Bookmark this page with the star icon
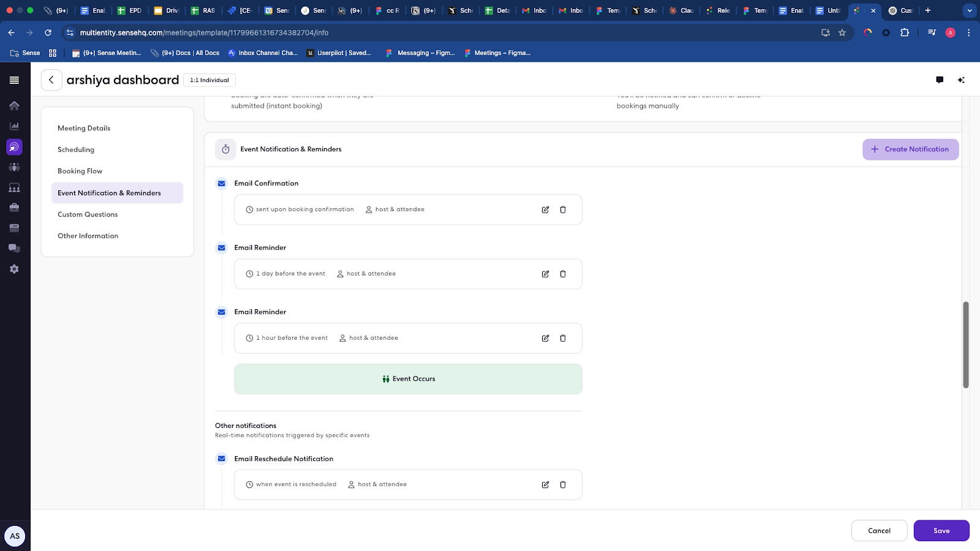 (x=842, y=32)
